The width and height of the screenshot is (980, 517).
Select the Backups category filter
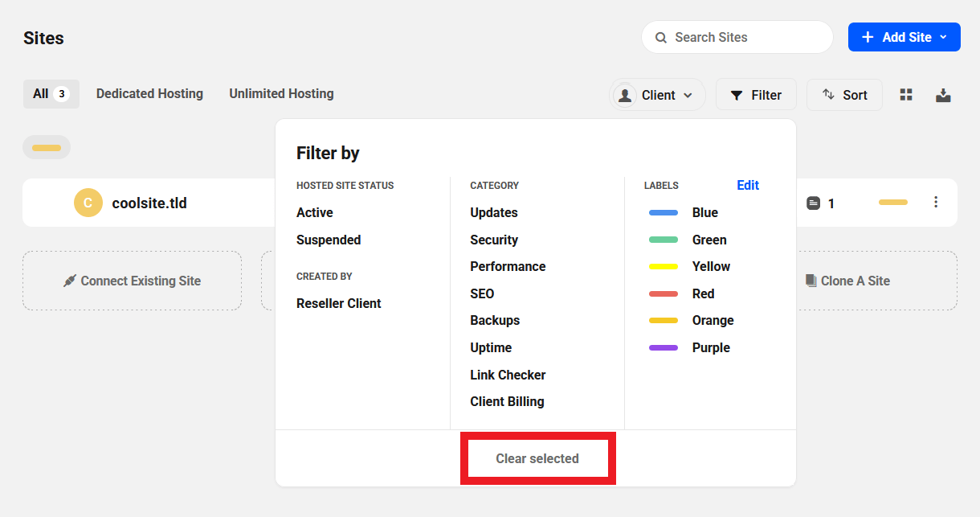495,320
